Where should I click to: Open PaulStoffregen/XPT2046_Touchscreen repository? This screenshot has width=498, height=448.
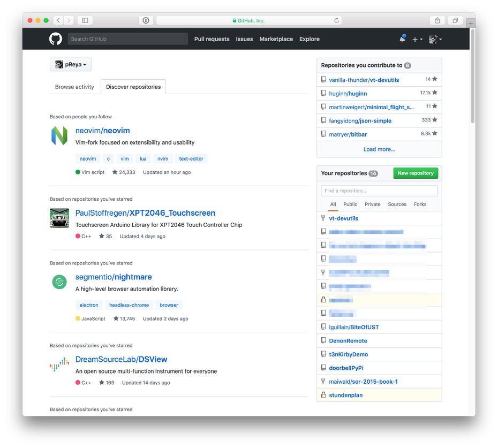click(145, 212)
